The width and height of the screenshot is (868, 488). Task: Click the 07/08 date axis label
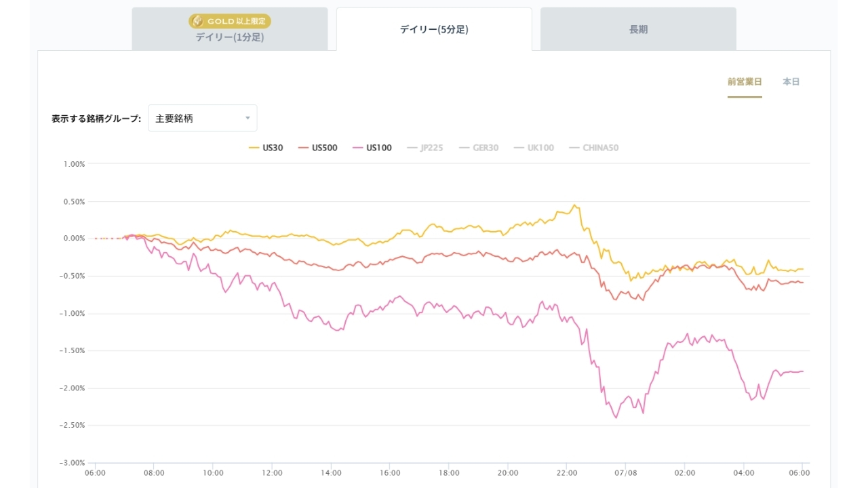(x=626, y=472)
